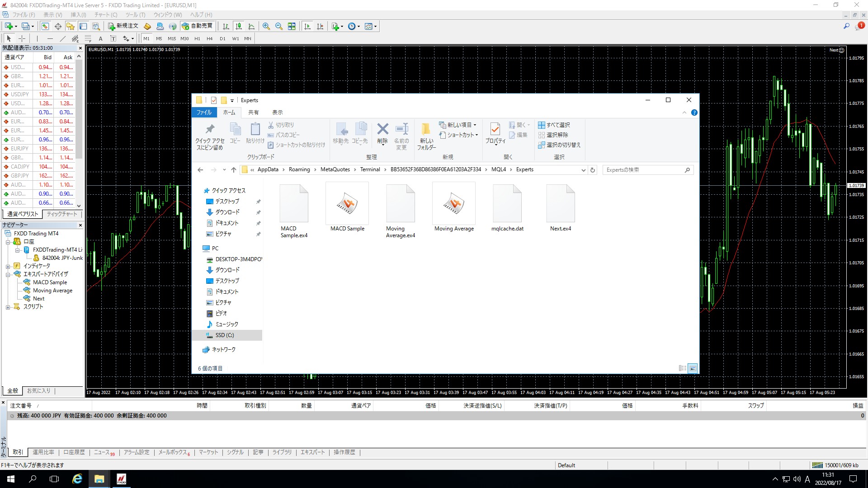Viewport: 868px width, 488px height.
Task: Switch timeframe to H1
Action: [x=197, y=38]
